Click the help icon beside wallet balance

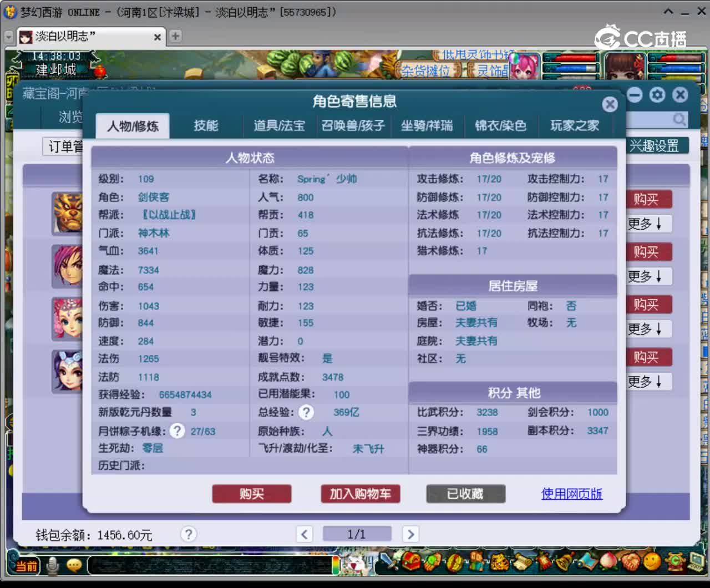[189, 534]
